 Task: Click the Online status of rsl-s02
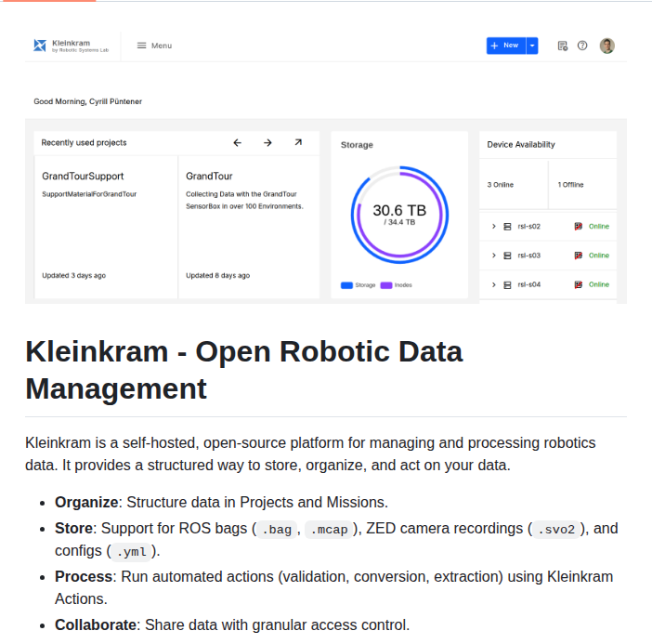point(599,227)
